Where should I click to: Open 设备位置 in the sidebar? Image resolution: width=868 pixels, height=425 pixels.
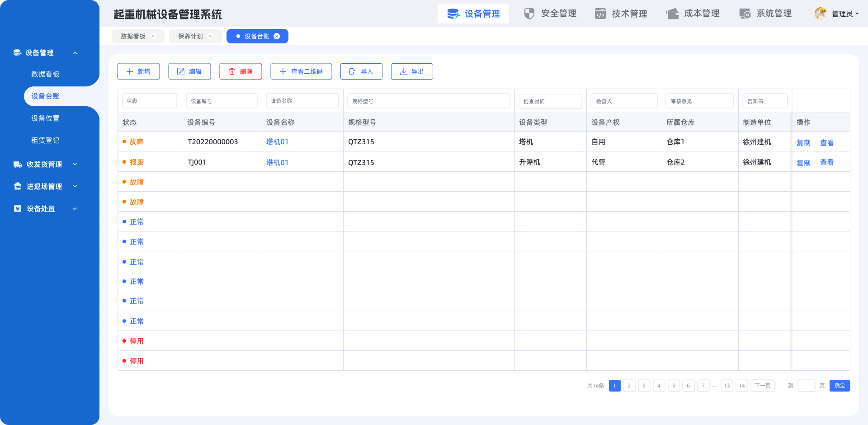tap(45, 118)
